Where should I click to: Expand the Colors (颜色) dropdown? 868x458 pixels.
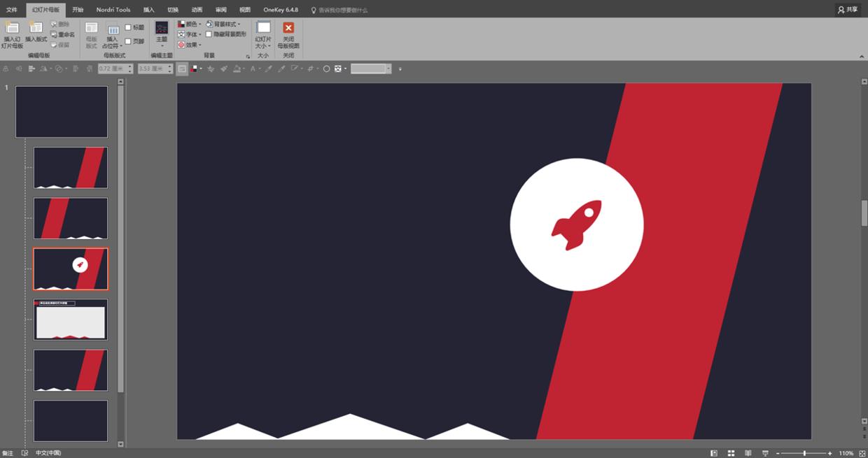pyautogui.click(x=190, y=24)
